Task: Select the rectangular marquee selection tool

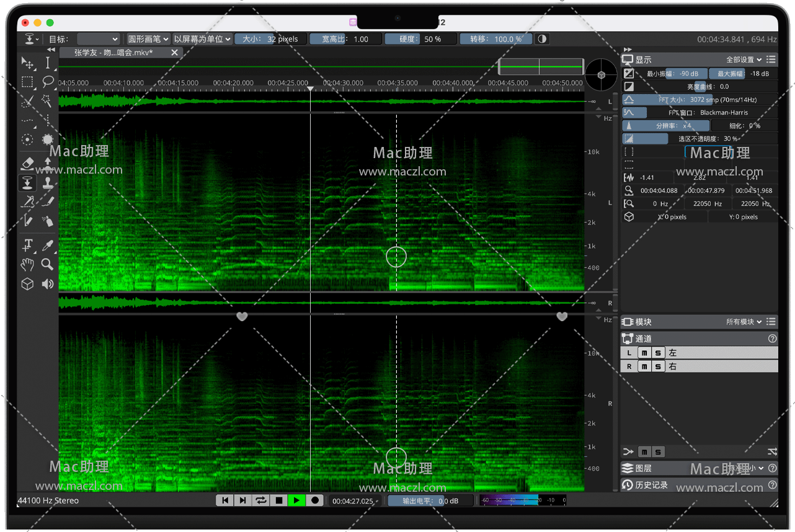Action: 27,82
